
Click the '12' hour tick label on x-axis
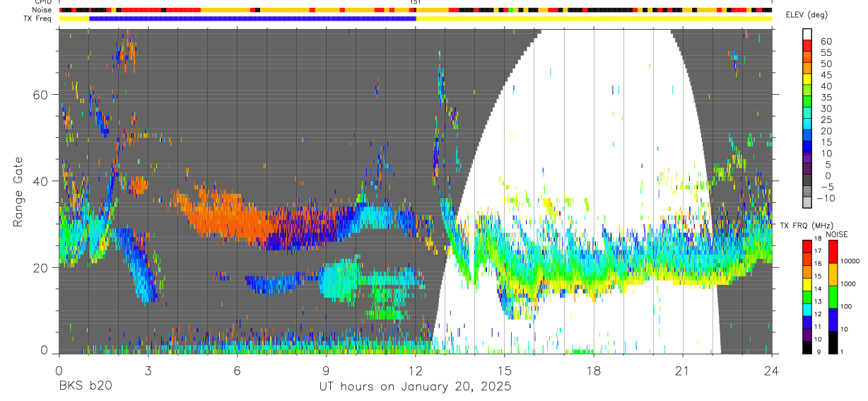[416, 370]
